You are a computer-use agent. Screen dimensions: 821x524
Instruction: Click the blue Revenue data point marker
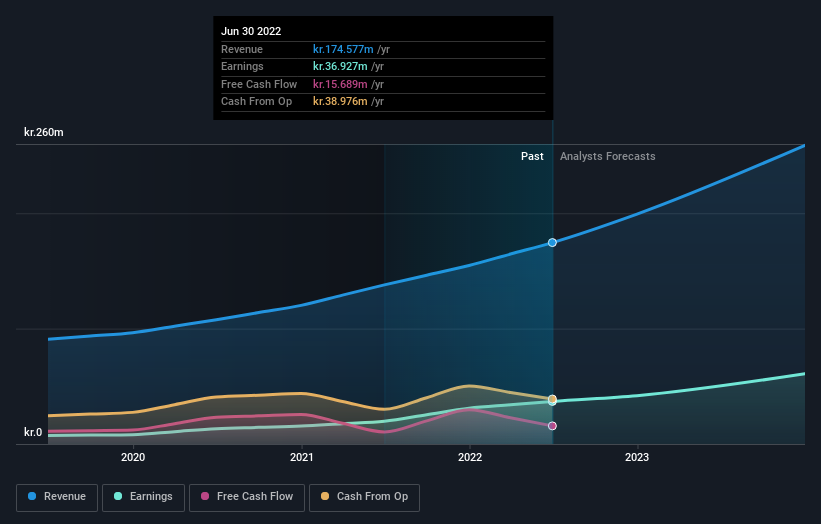[x=552, y=242]
